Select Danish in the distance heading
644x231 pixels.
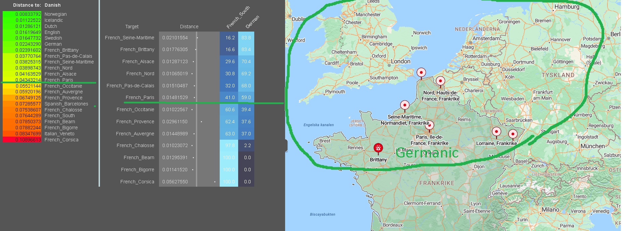point(53,5)
